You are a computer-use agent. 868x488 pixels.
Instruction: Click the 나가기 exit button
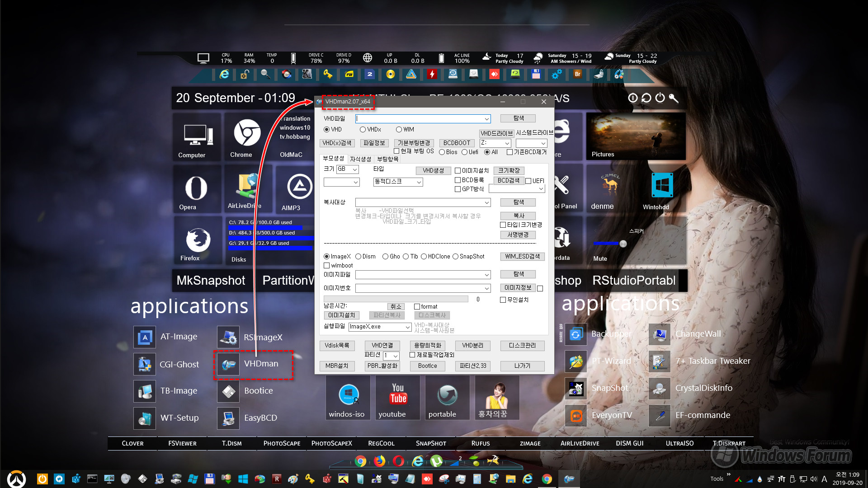(x=522, y=366)
